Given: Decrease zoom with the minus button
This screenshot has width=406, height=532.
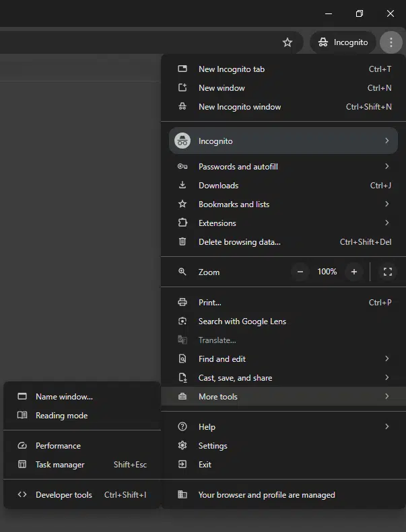Looking at the screenshot, I should tap(300, 272).
